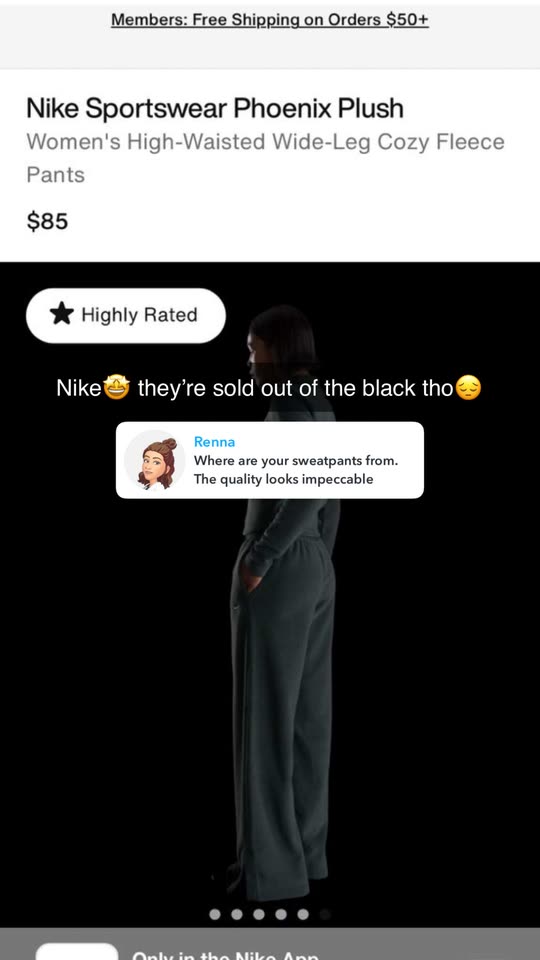Tap the $85 price
540x960 pixels.
[x=47, y=220]
